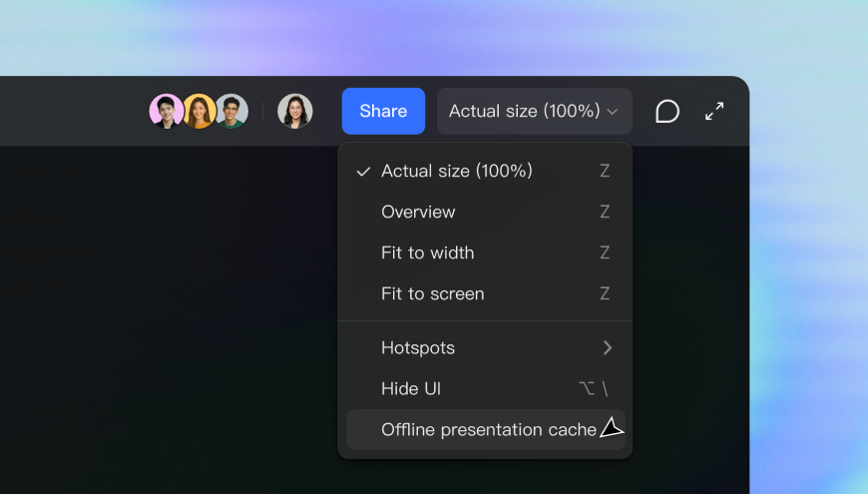Select the yellow-background collaborator avatar

coord(199,111)
